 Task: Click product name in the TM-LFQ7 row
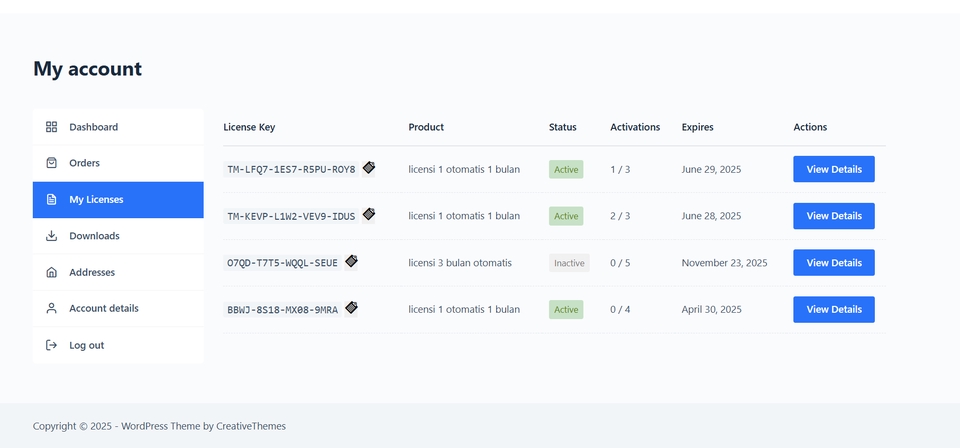pyautogui.click(x=464, y=169)
